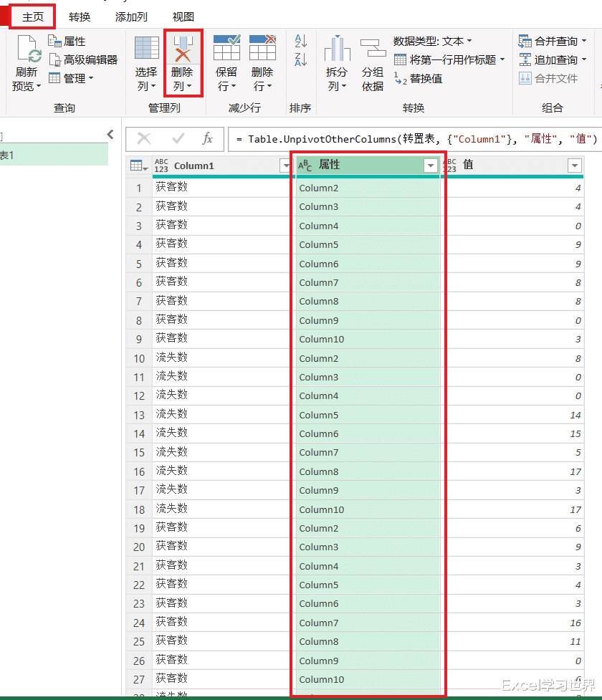Click the value 15 in row 14

click(575, 433)
